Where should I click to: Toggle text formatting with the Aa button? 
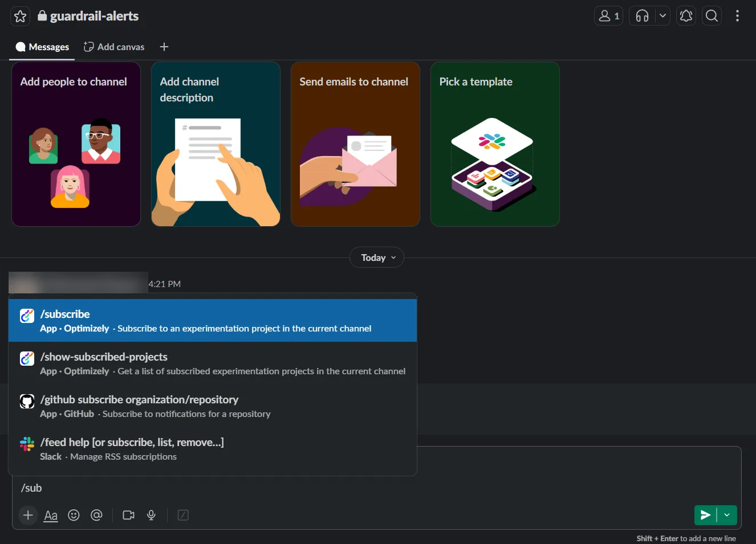tap(51, 516)
